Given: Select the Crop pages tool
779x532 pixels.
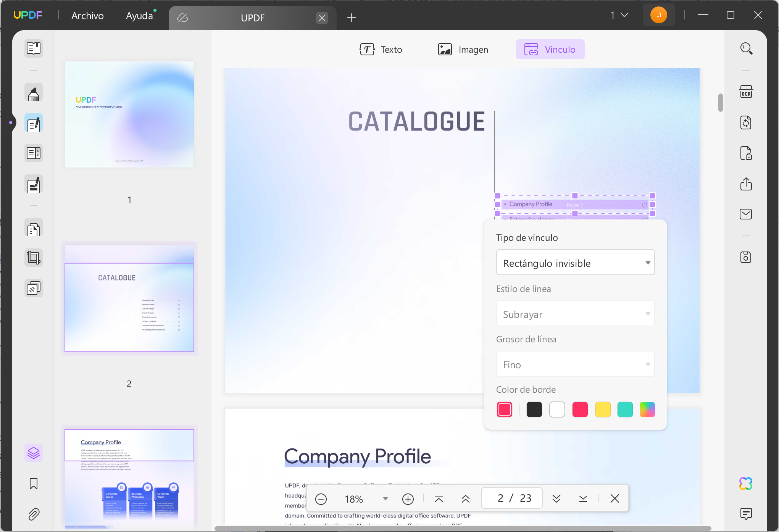Looking at the screenshot, I should pyautogui.click(x=34, y=258).
